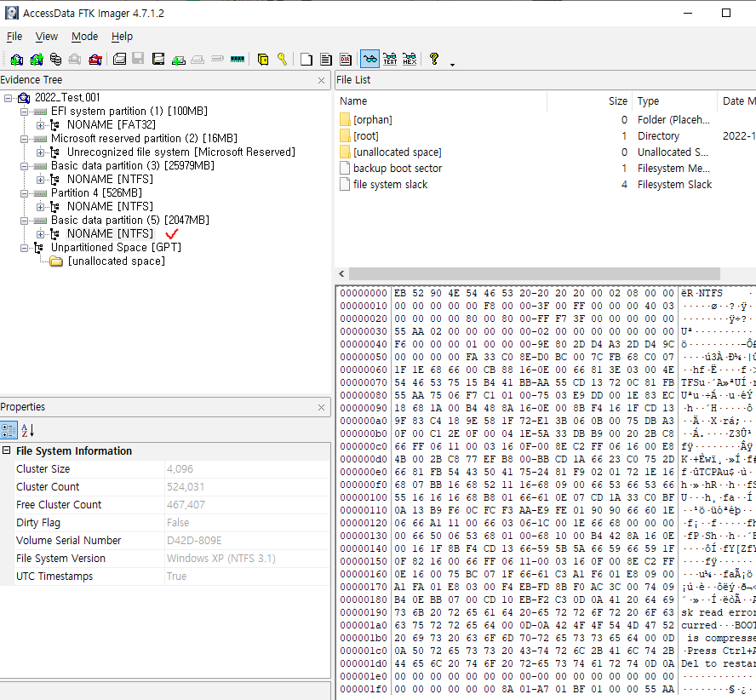Collapse Microsoft reserved partition (2) node
The height and width of the screenshot is (700, 756).
[24, 139]
